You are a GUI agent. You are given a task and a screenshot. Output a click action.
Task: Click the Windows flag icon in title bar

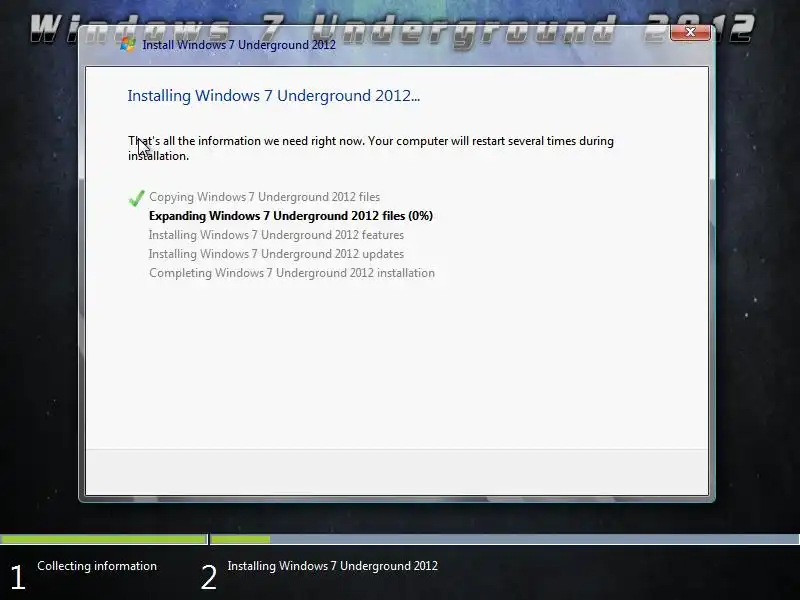click(128, 44)
